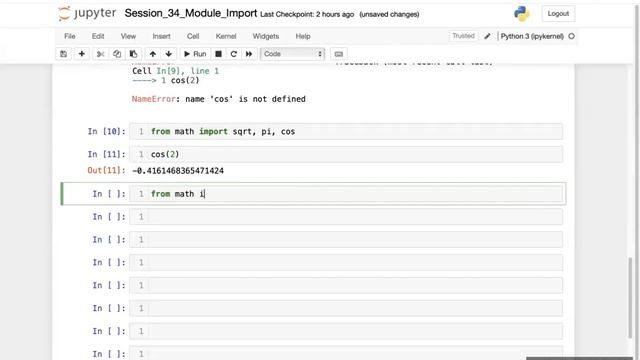Image resolution: width=640 pixels, height=360 pixels.
Task: Open the Edit menu
Action: (98, 36)
